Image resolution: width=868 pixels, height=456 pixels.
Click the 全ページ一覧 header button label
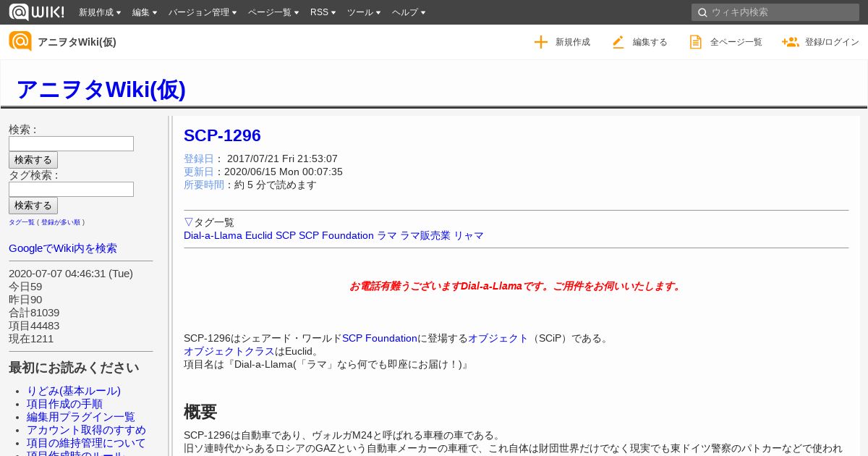(736, 42)
